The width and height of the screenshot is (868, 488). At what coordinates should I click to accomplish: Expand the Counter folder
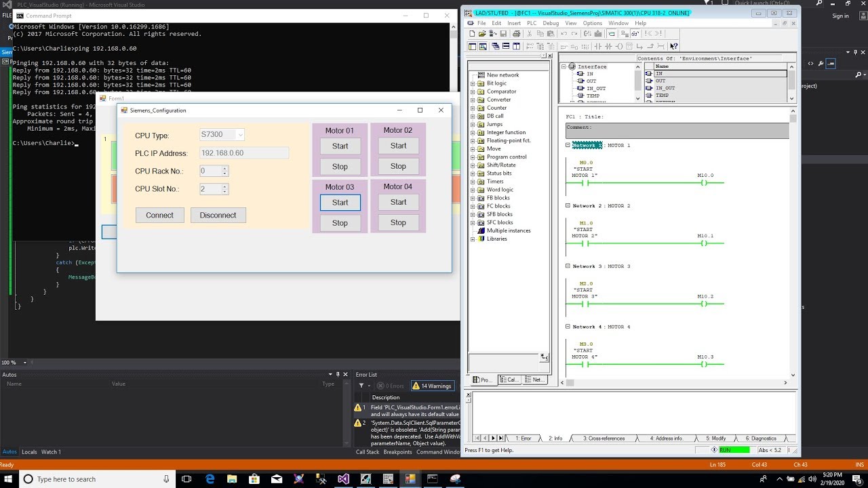[x=473, y=108]
